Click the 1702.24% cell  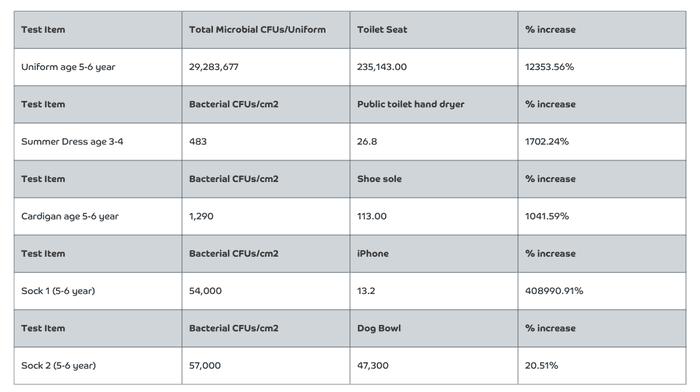click(x=602, y=142)
